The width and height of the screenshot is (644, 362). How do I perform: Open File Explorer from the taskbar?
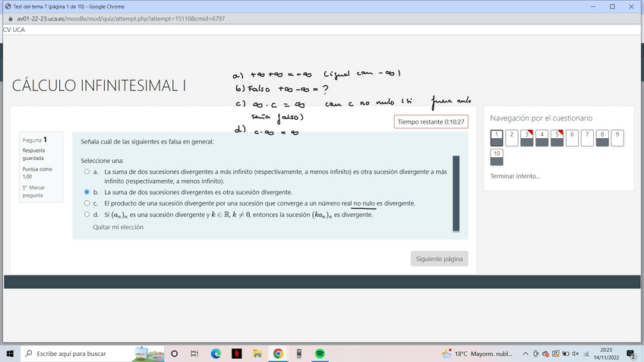257,354
